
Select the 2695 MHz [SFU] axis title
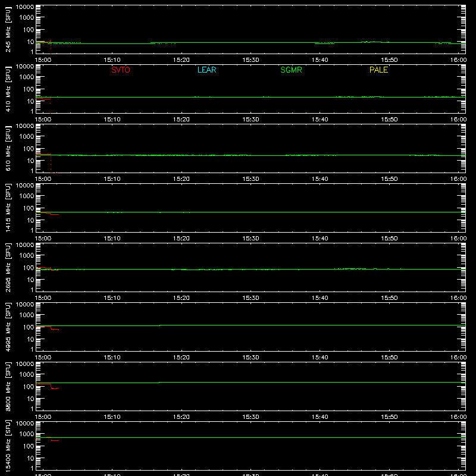pyautogui.click(x=8, y=267)
